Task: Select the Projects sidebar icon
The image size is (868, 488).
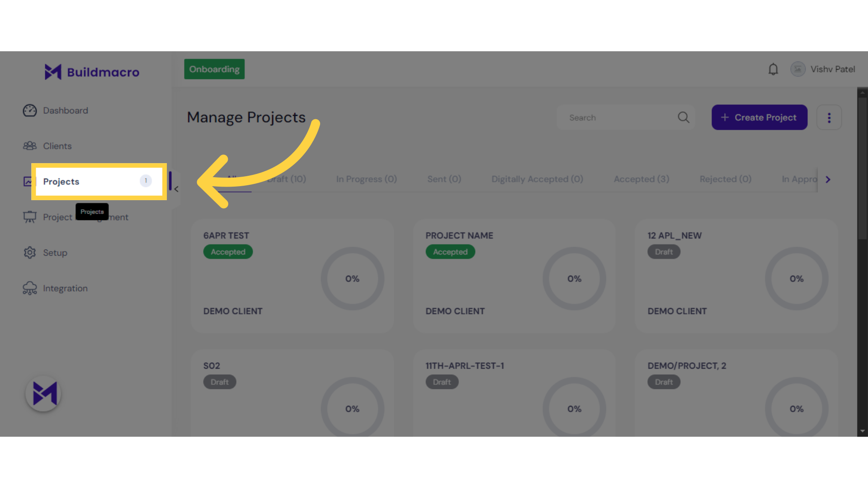Action: (28, 181)
